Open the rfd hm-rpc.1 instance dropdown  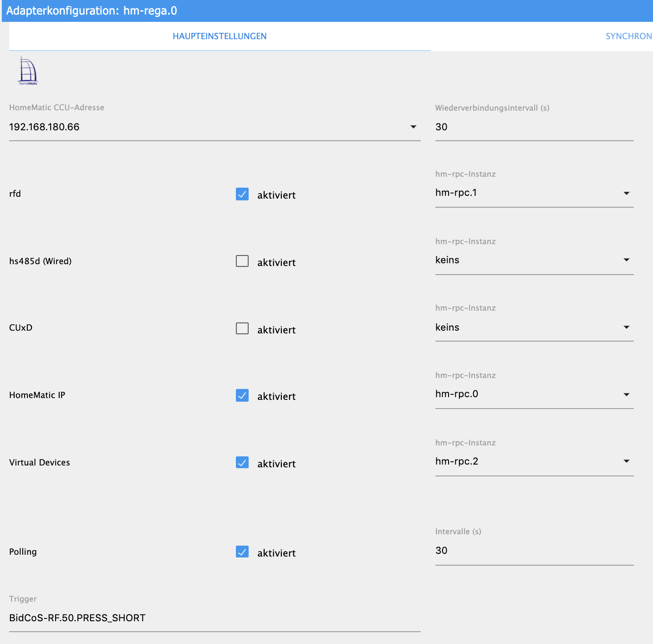pos(534,193)
